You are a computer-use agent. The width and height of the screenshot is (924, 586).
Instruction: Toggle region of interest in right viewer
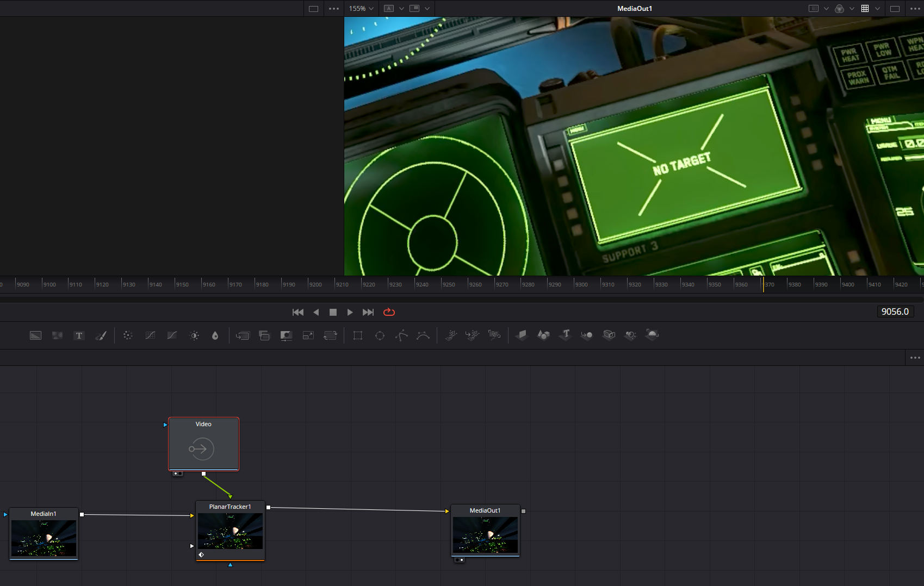pyautogui.click(x=814, y=9)
